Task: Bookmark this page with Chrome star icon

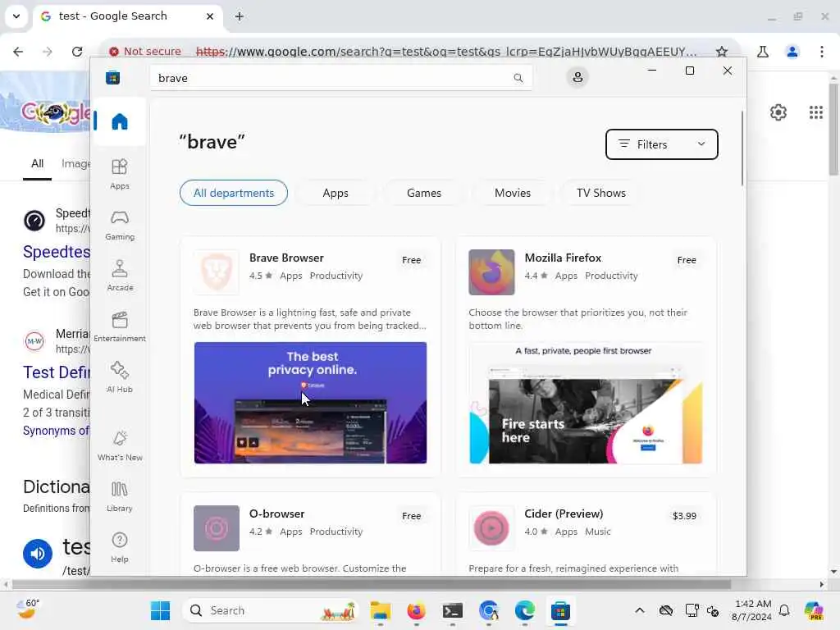Action: point(722,52)
